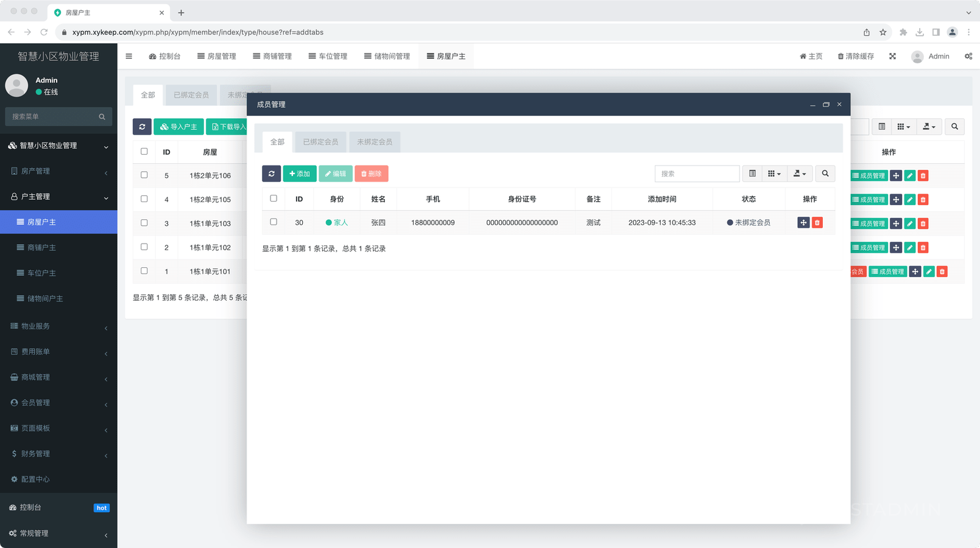Click 清除缓存 in the header
This screenshot has width=980, height=548.
point(856,56)
